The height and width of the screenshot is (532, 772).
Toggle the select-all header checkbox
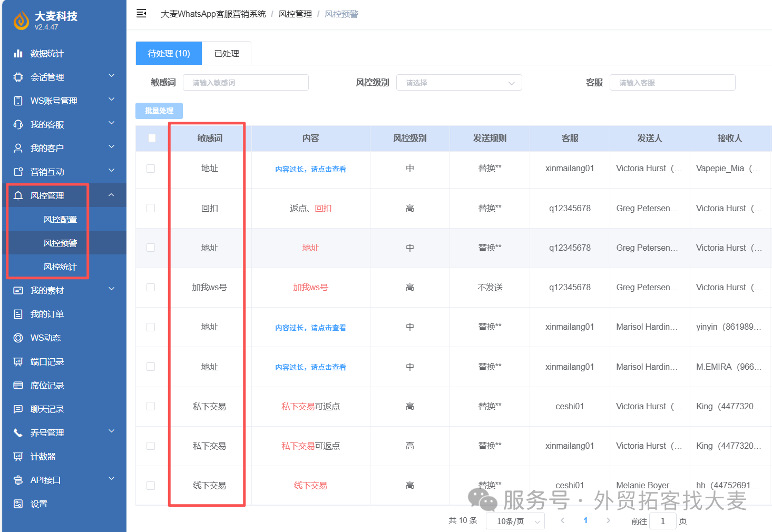[x=152, y=138]
